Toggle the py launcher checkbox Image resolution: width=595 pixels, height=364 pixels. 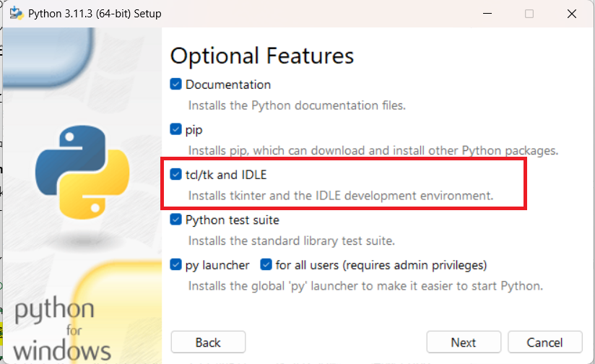175,264
